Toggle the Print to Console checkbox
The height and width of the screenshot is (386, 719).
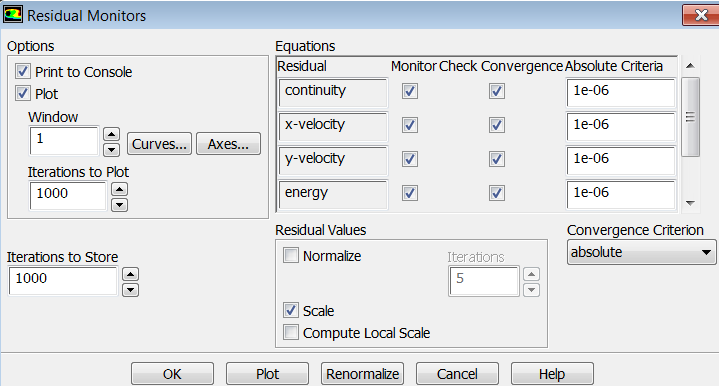coord(23,72)
